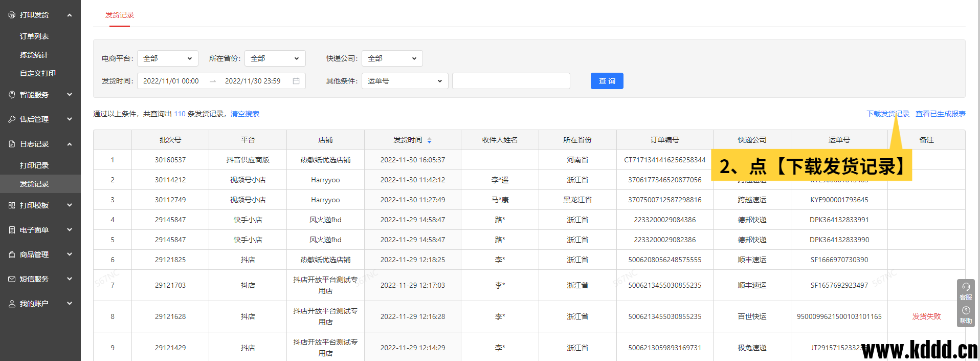Click the 发货失败 remark

click(x=926, y=316)
